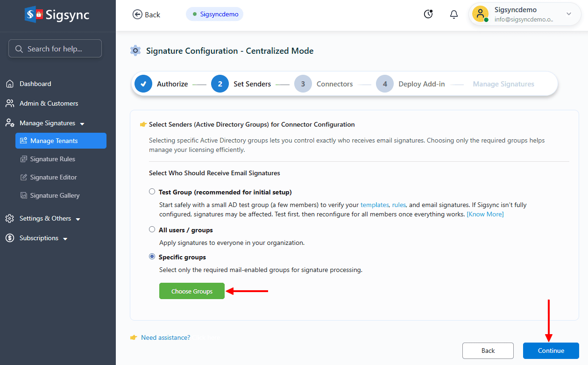Select the All users / groups radio
This screenshot has height=365, width=588.
[152, 229]
